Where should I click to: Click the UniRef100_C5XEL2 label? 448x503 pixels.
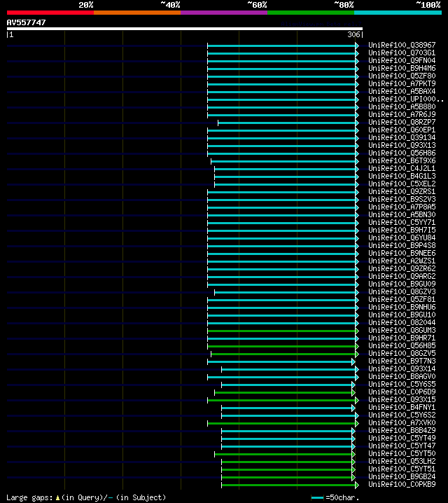pyautogui.click(x=402, y=184)
